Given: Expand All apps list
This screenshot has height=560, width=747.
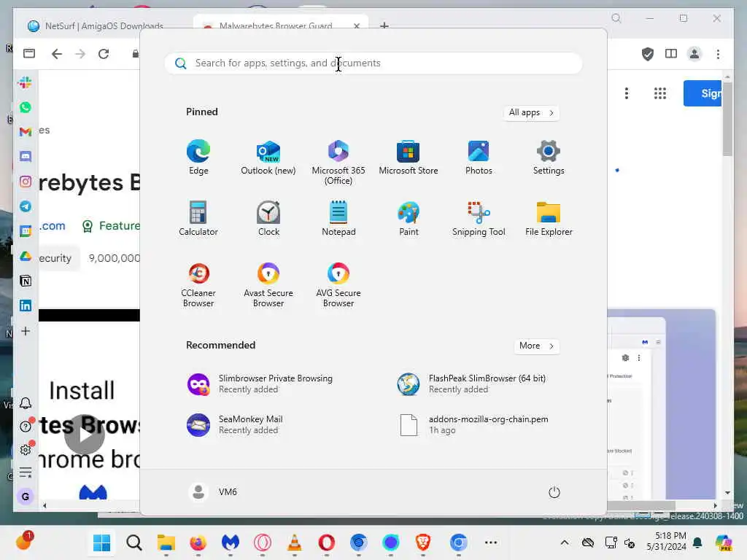Looking at the screenshot, I should pos(531,113).
